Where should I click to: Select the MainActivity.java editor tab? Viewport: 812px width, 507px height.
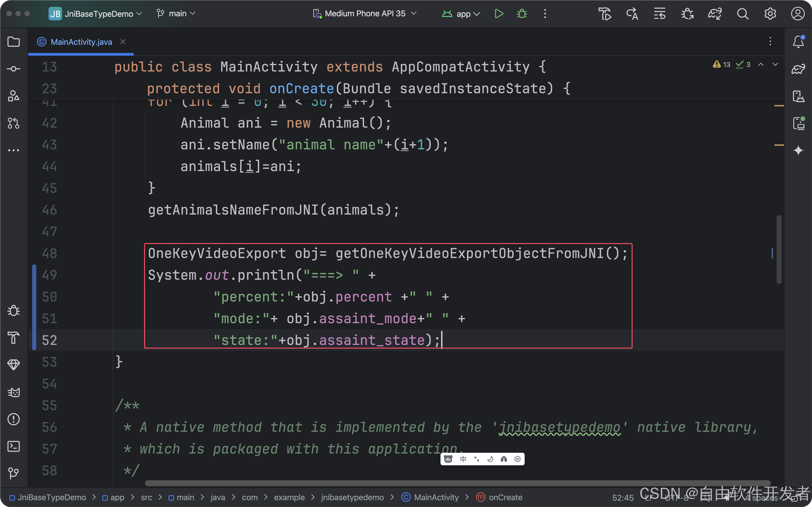click(80, 42)
